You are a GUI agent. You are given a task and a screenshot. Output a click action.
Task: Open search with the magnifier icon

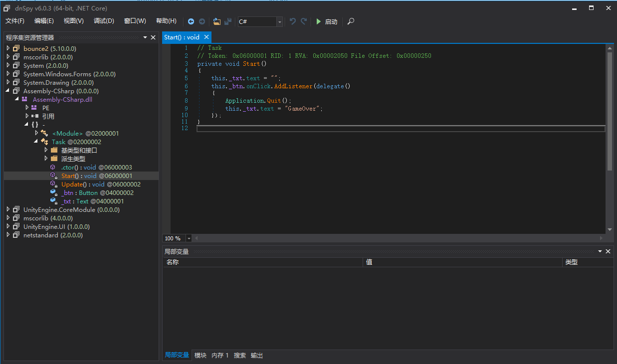point(351,21)
